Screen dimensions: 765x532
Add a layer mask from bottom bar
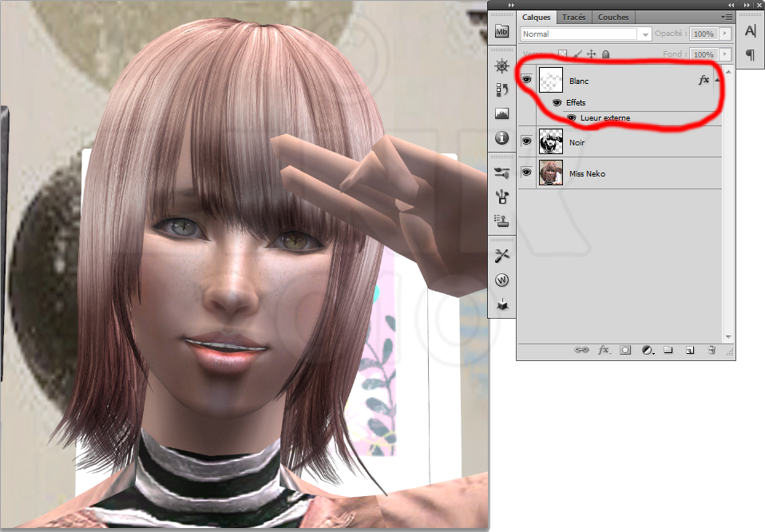[x=625, y=350]
